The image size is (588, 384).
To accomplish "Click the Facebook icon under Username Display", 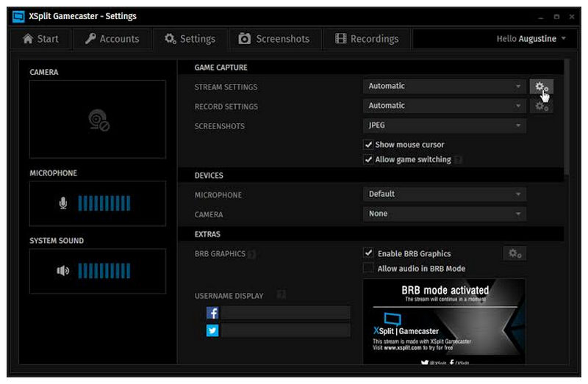I will 212,313.
